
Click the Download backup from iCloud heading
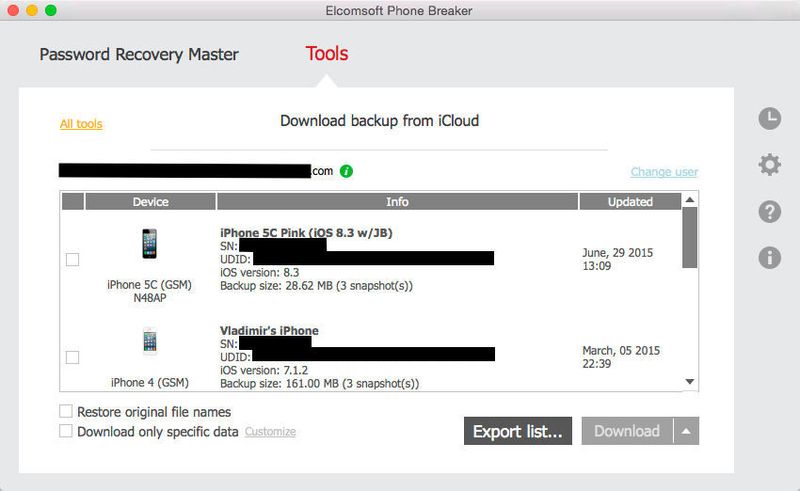pyautogui.click(x=380, y=121)
